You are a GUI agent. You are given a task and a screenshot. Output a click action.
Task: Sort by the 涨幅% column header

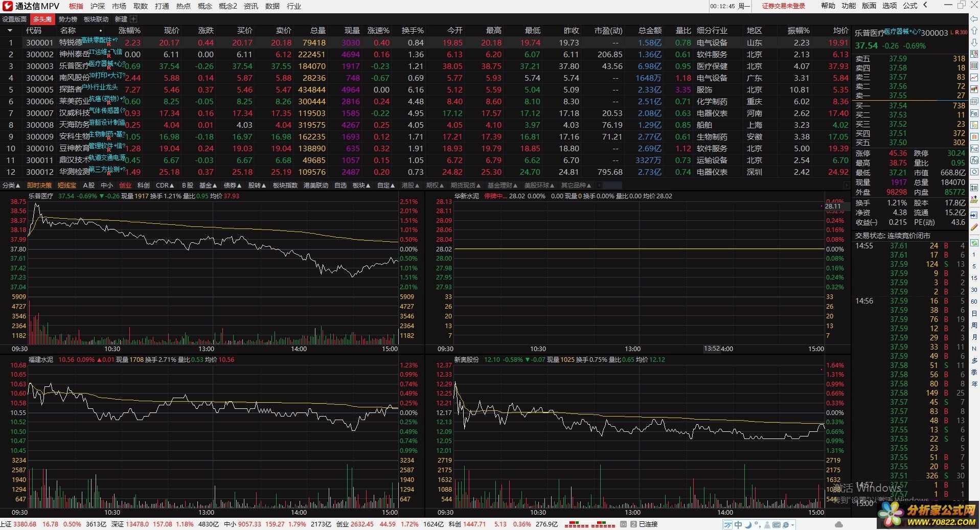(x=129, y=31)
